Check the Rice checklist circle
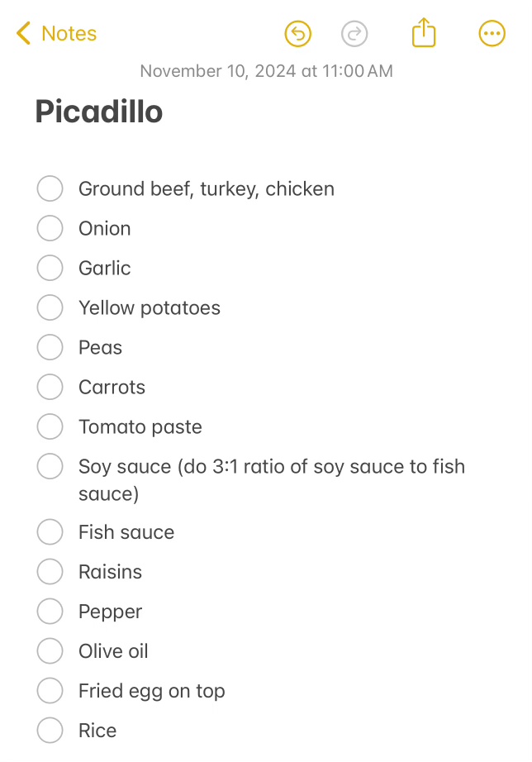The height and width of the screenshot is (762, 532). pos(50,731)
